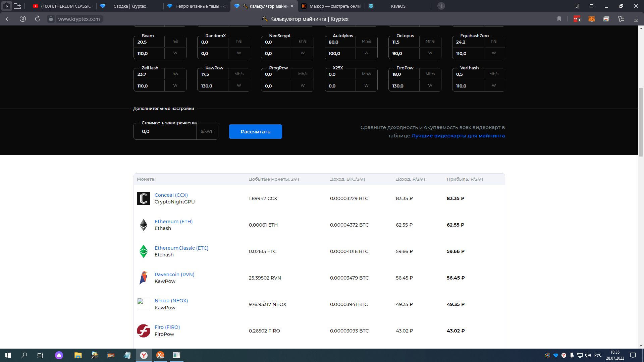Open Windows Start menu

(x=8, y=355)
